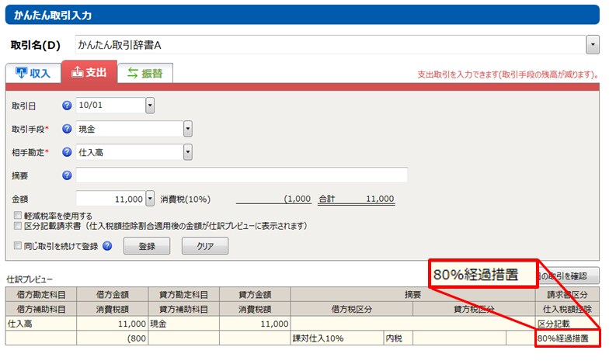Switch to the 振替 tab
Image resolution: width=616 pixels, height=364 pixels.
tap(144, 73)
